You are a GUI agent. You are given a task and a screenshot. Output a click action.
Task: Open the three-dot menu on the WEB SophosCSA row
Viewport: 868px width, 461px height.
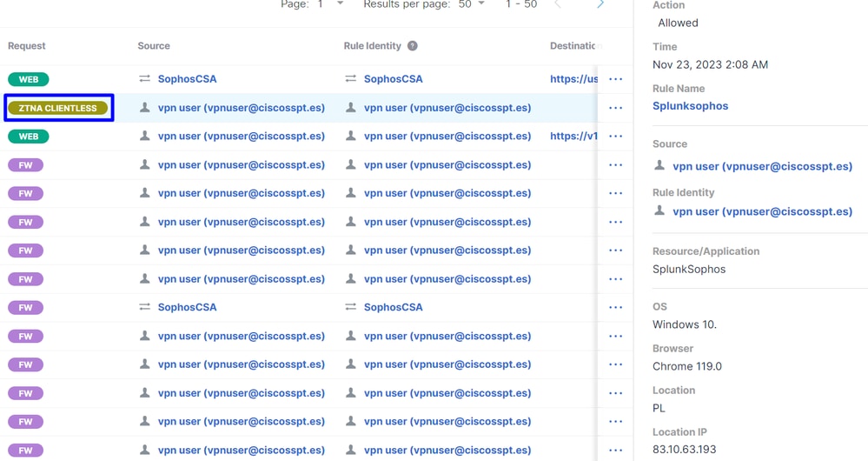point(615,79)
